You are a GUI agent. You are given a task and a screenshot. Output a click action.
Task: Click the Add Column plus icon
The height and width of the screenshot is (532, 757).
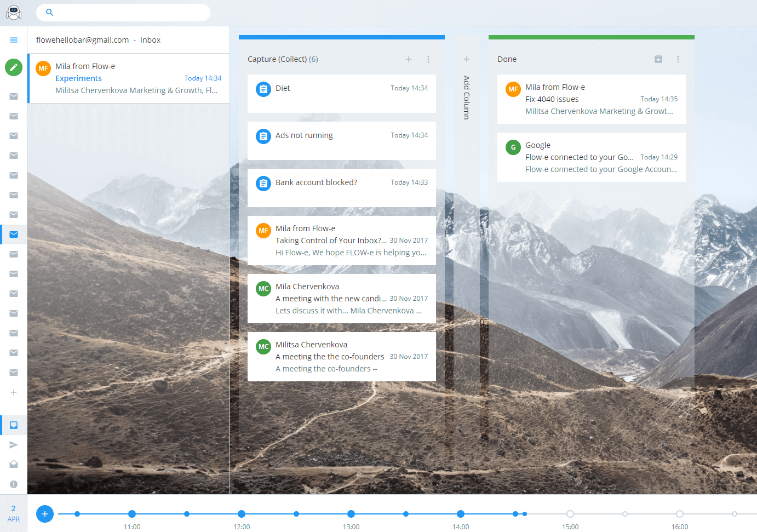(x=466, y=59)
